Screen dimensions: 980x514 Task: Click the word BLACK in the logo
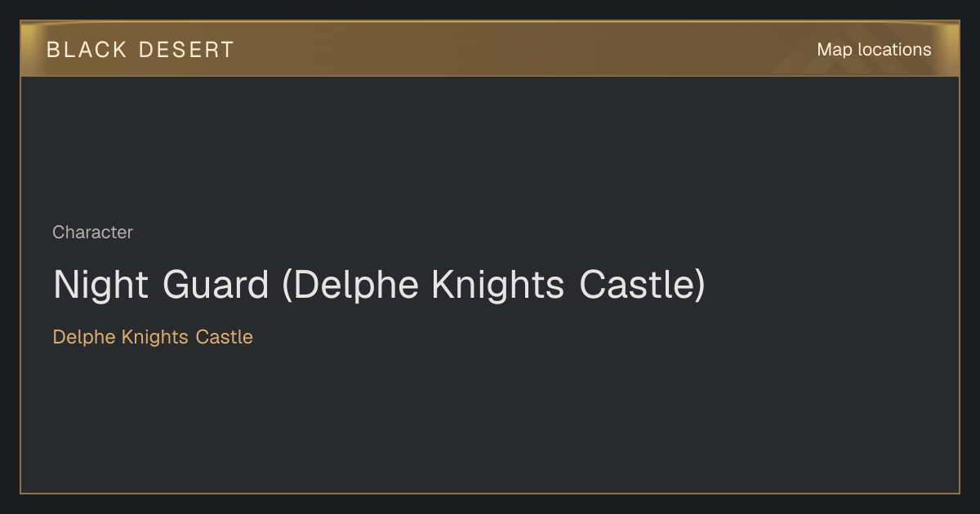pos(87,50)
